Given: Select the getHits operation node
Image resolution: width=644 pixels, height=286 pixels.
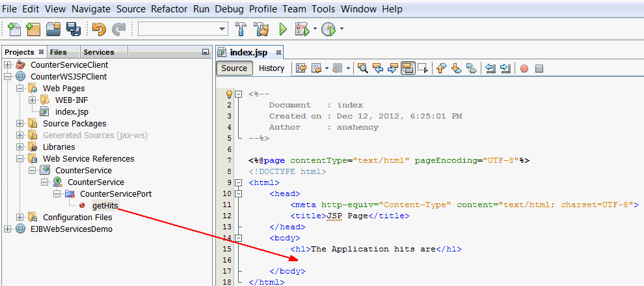Looking at the screenshot, I should pos(105,206).
